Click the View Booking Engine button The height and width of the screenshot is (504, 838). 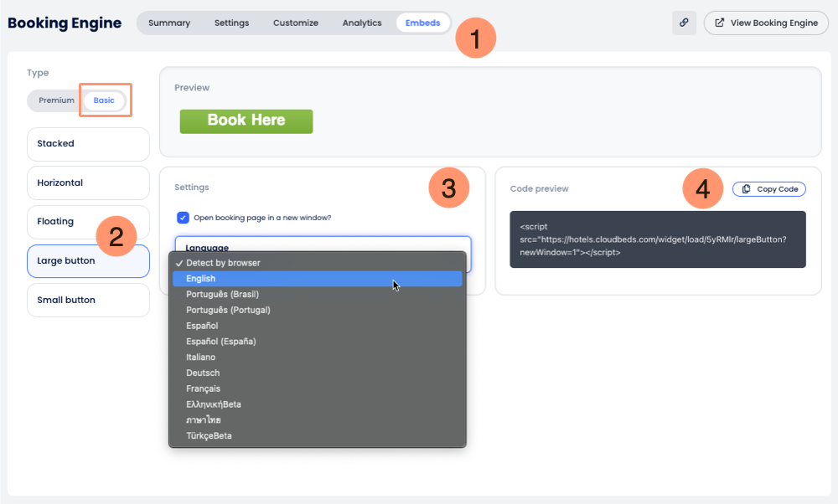766,23
